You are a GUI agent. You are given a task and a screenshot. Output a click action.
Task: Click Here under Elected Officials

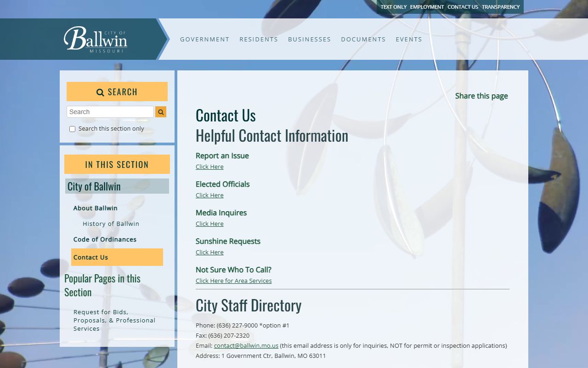point(209,195)
